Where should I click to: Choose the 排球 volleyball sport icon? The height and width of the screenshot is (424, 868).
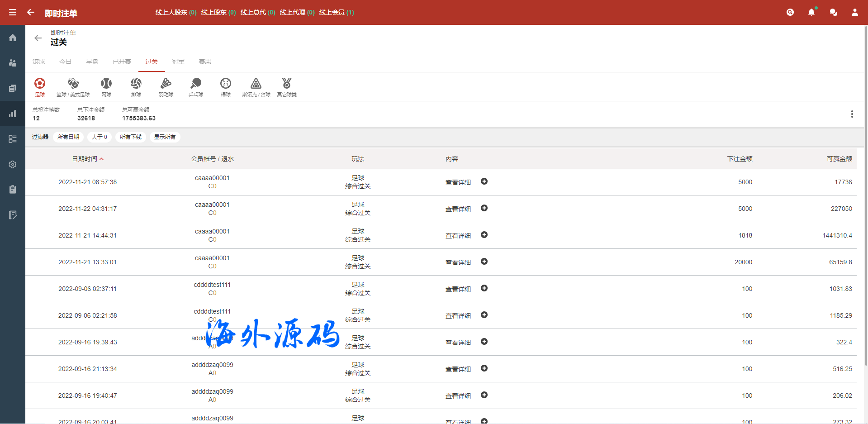(136, 87)
